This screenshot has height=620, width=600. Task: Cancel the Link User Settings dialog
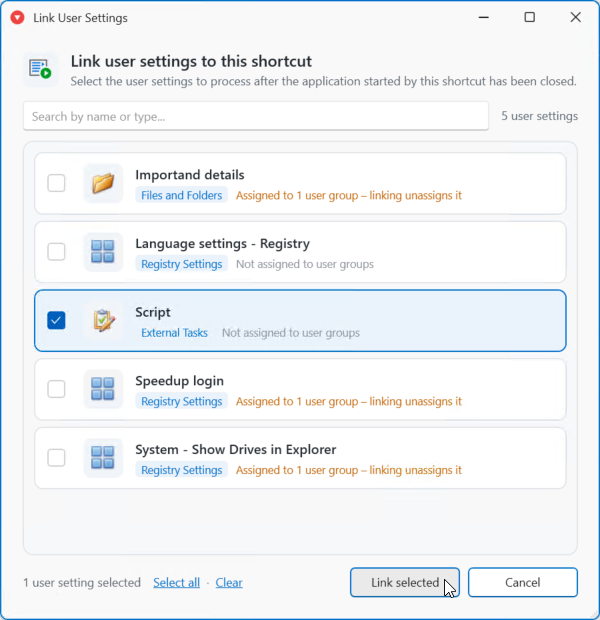point(522,582)
